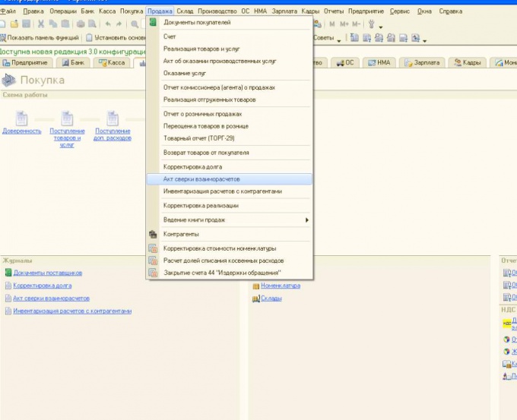Open Корректировка долга link in Журналы list

43,286
